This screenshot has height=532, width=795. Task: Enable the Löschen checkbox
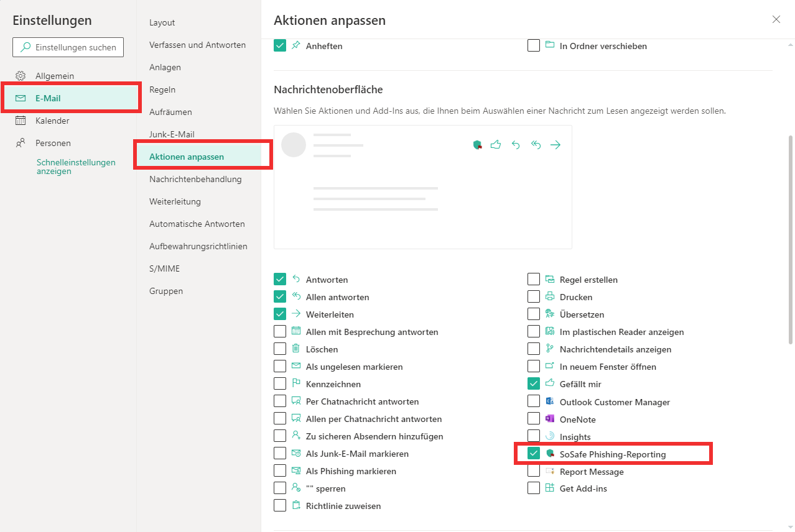280,349
